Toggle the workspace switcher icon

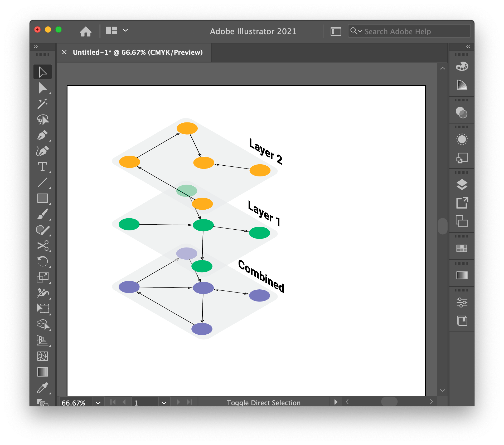click(x=336, y=32)
